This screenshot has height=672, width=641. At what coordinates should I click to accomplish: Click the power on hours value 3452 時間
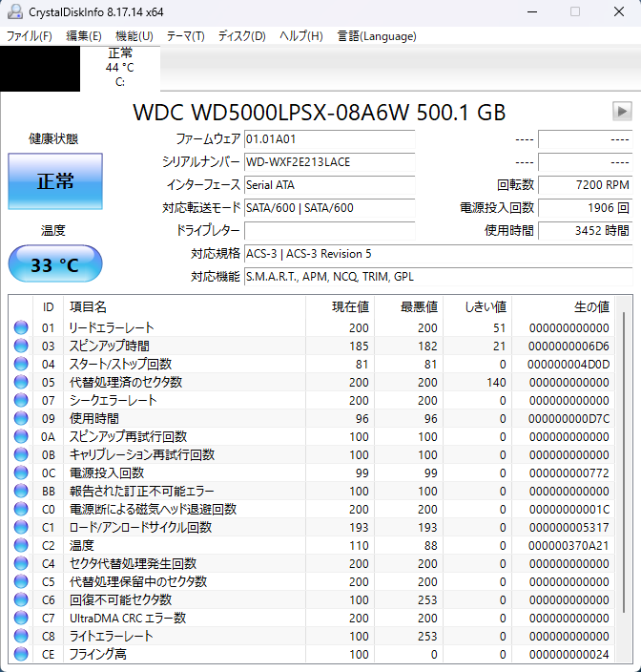(x=585, y=231)
